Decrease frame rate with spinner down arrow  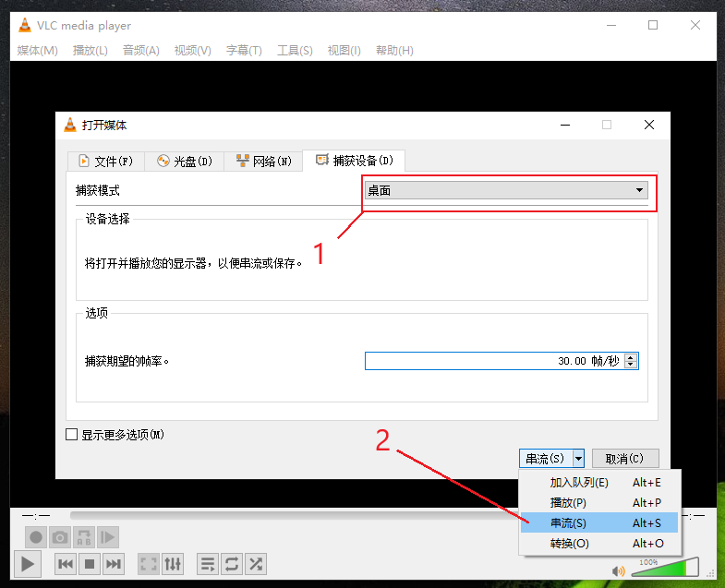click(x=631, y=365)
